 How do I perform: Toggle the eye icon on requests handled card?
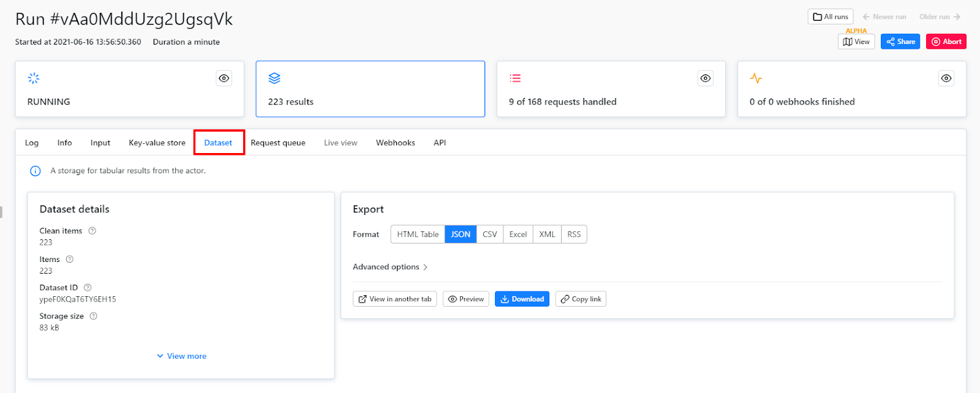coord(706,78)
